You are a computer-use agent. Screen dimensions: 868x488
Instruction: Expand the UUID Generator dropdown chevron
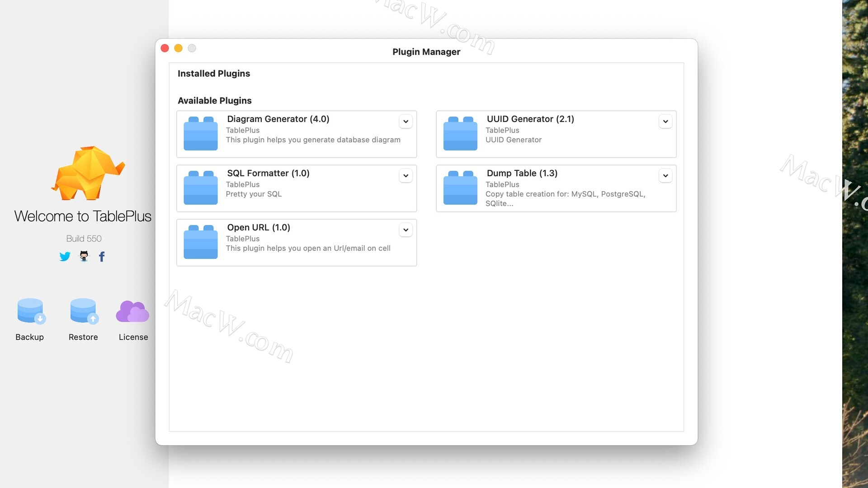pyautogui.click(x=665, y=122)
